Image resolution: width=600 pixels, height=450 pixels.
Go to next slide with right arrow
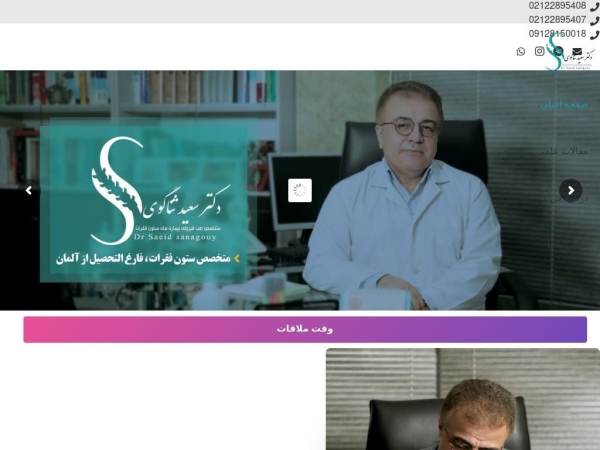571,191
